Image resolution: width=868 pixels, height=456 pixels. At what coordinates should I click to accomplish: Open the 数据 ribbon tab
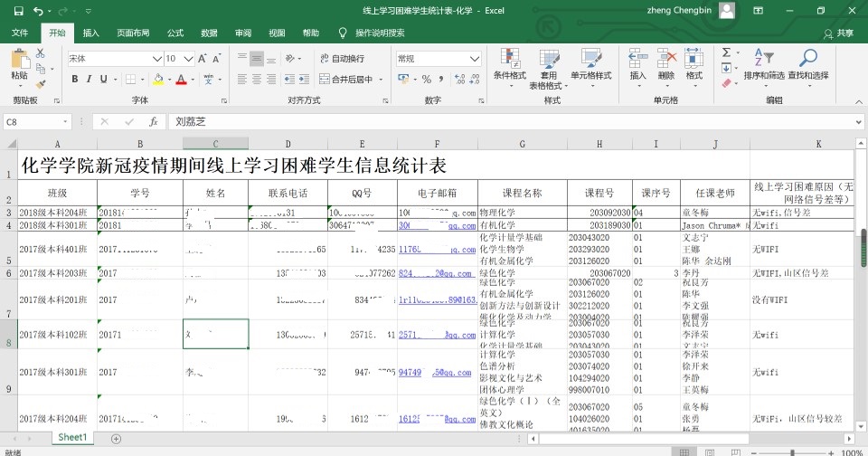tap(209, 33)
